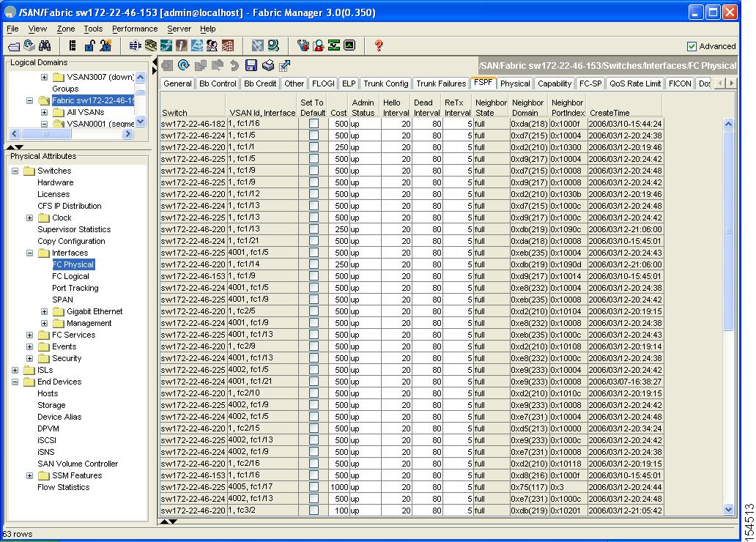Check Set To Default for sw172-22-46-220 fc3/2
756x542 pixels.
[314, 511]
